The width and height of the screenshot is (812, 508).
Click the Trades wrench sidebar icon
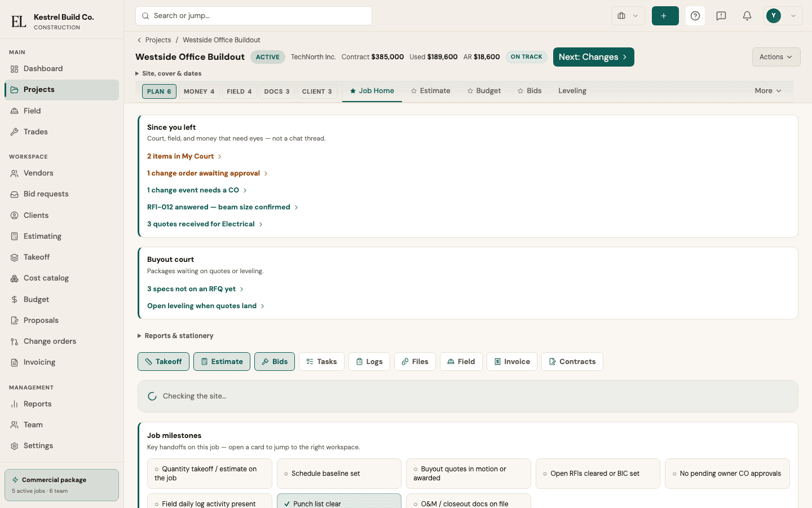(15, 132)
